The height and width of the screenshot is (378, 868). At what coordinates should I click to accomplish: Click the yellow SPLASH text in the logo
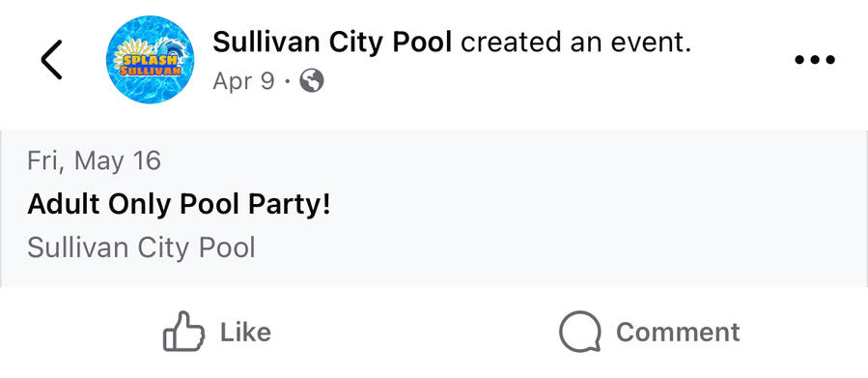tap(150, 59)
